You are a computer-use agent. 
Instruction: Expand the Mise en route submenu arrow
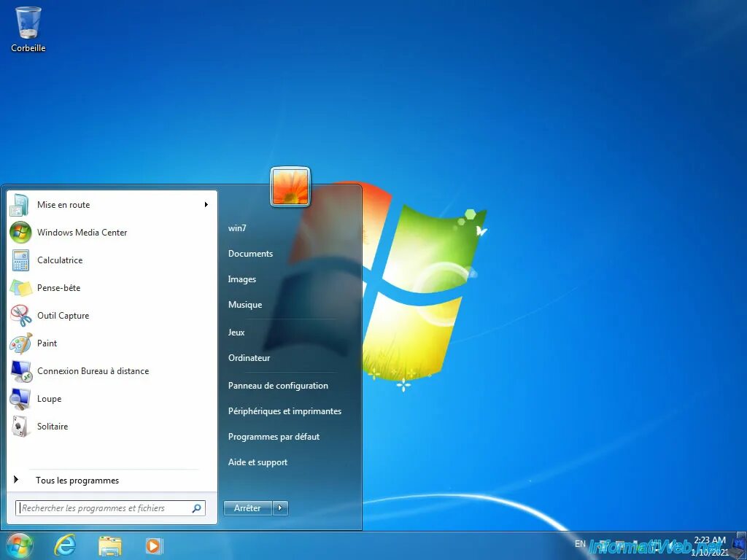[206, 205]
